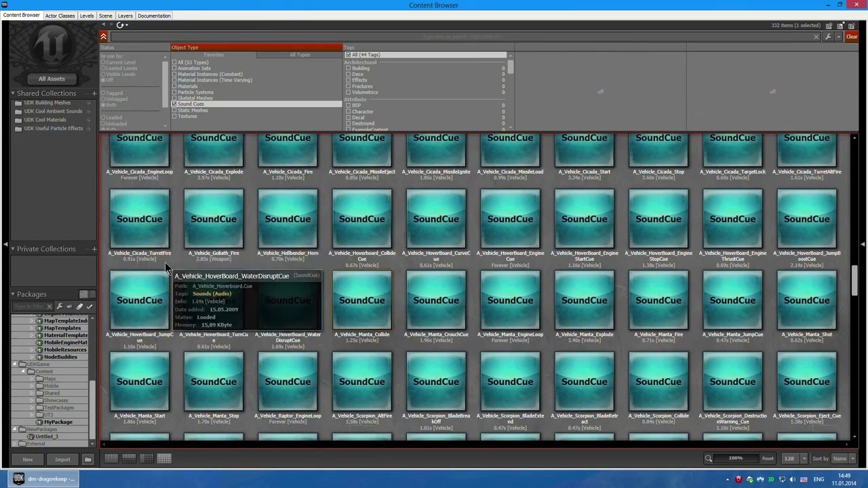
Task: Uncheck the Sound Cues object type
Action: [174, 104]
